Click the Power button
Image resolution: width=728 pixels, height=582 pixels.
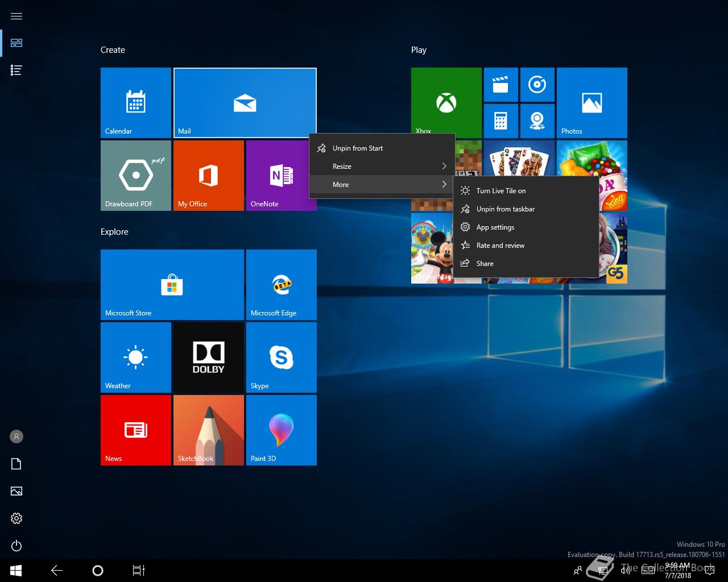coord(16,546)
